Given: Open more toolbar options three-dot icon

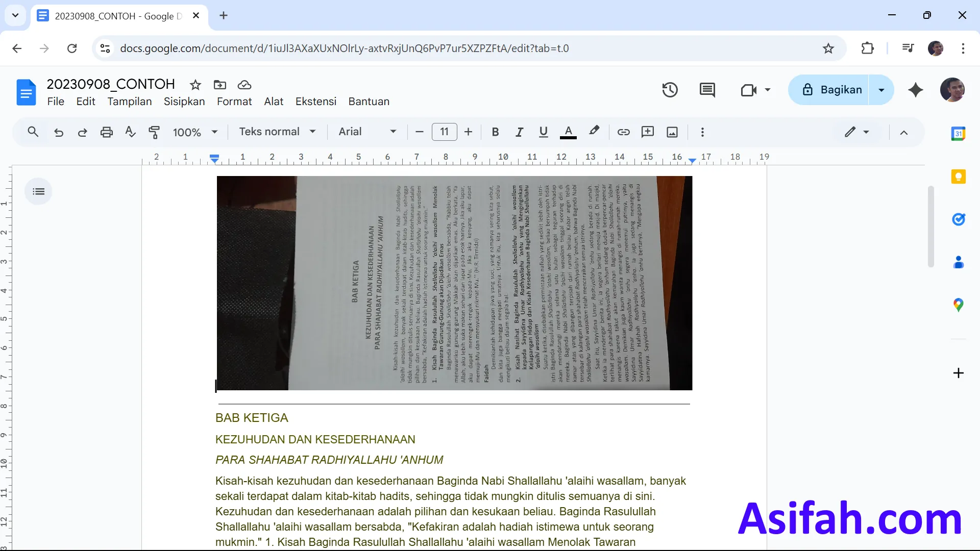Looking at the screenshot, I should 702,132.
